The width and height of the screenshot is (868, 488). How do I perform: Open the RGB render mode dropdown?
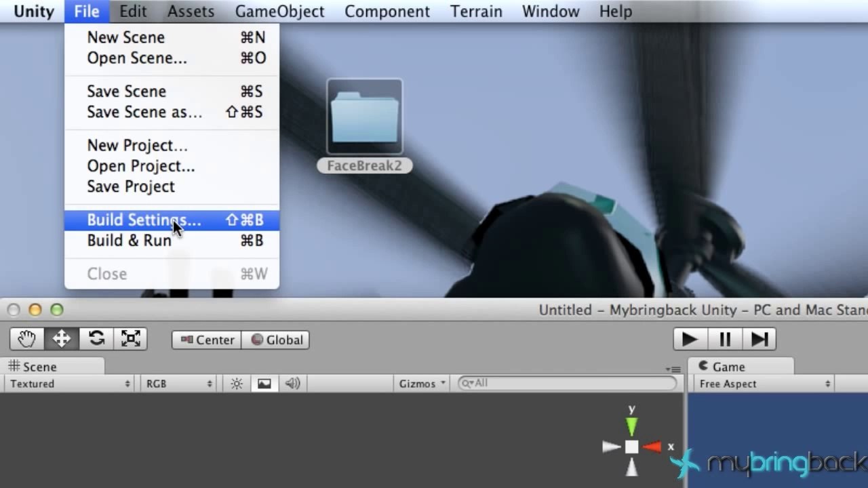pos(179,384)
